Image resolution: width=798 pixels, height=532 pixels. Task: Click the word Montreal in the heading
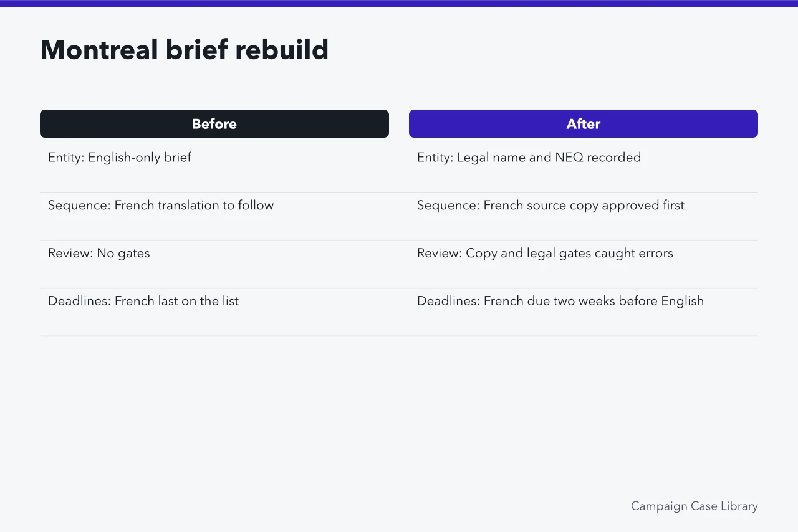pyautogui.click(x=99, y=50)
